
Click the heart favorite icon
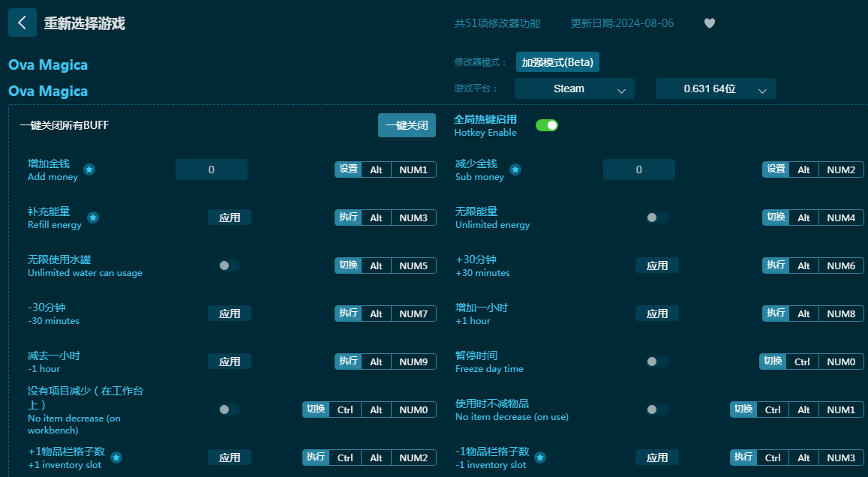click(x=709, y=23)
